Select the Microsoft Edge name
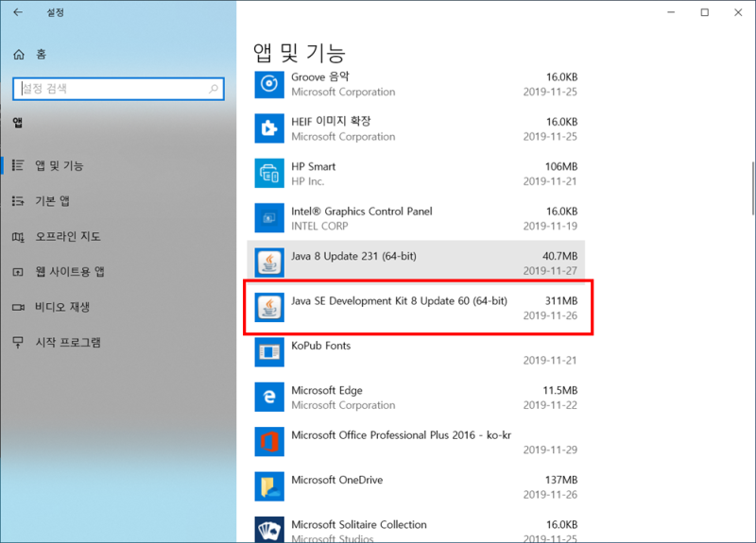Screen dimensions: 756x543 (x=327, y=391)
